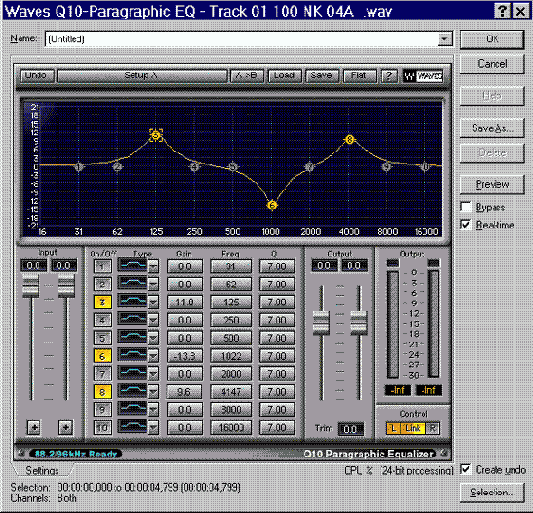The height and width of the screenshot is (513, 533).
Task: Turn off band 3 on/off button
Action: pos(102,302)
